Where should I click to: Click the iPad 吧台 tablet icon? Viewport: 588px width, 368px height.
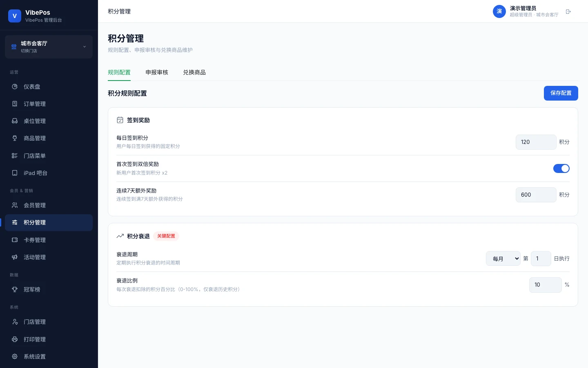15,173
